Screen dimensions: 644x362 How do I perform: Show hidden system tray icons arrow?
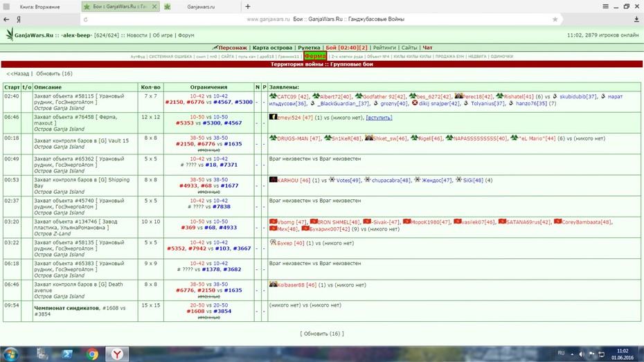tap(572, 354)
